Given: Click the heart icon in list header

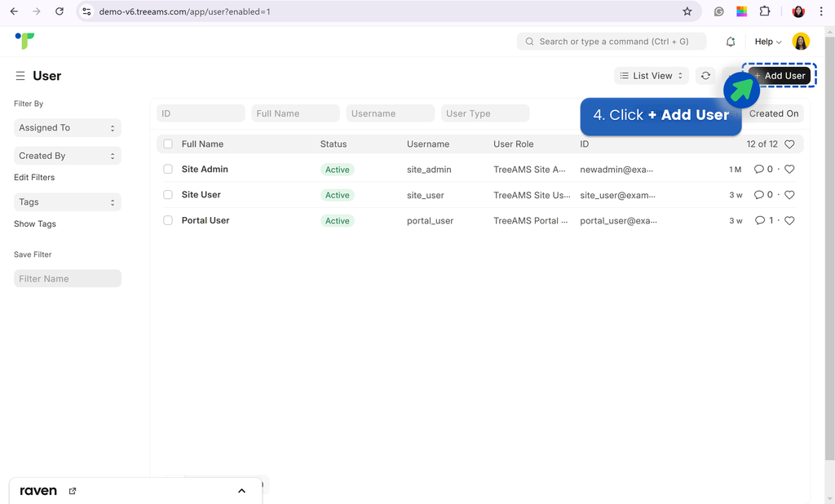Looking at the screenshot, I should 789,144.
